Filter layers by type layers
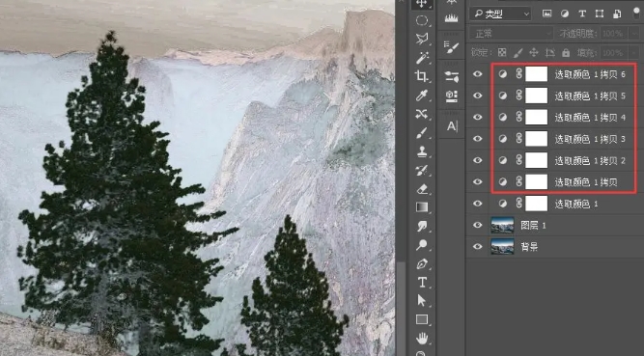Image resolution: width=644 pixels, height=356 pixels. (582, 14)
